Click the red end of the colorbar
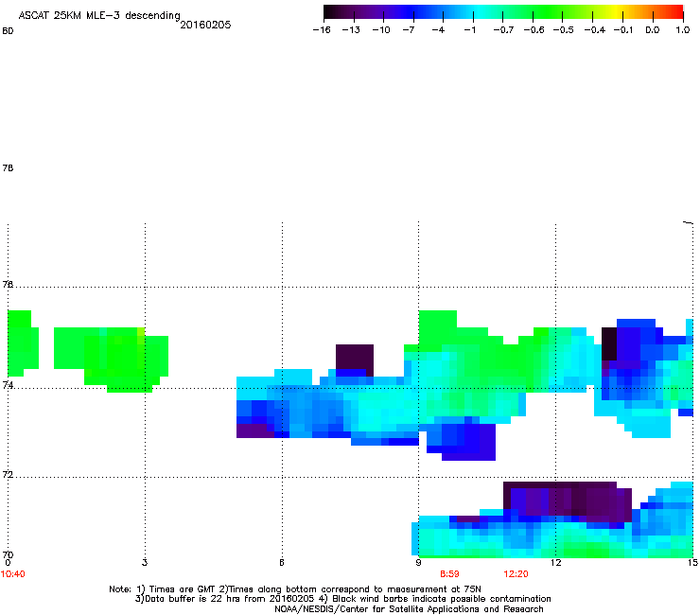This screenshot has height=615, width=700. point(677,11)
